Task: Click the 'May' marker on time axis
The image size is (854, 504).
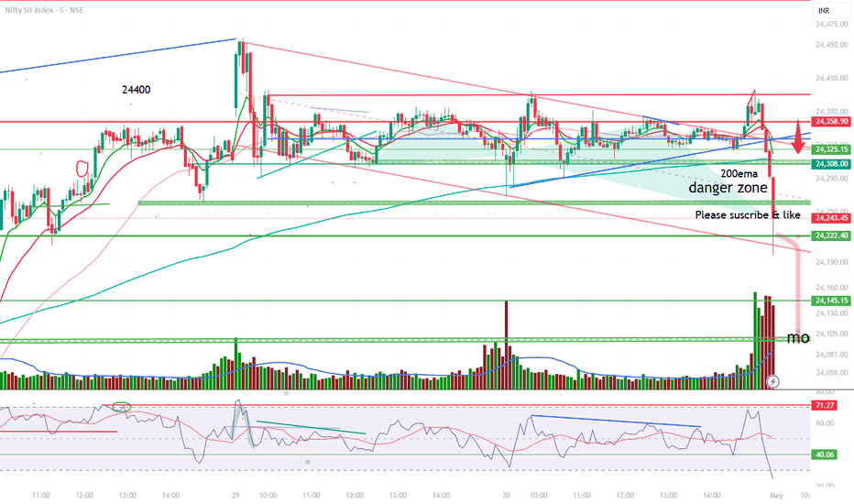Action: (776, 495)
